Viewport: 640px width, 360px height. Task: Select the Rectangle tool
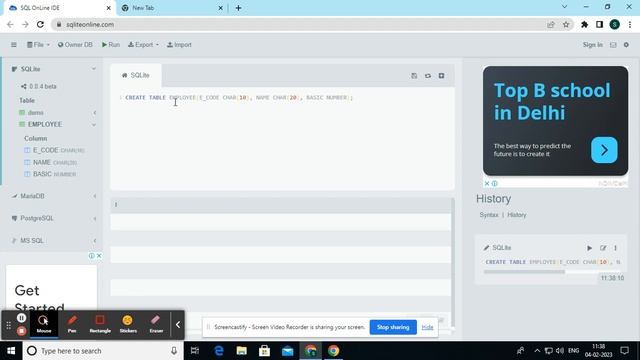(x=100, y=324)
